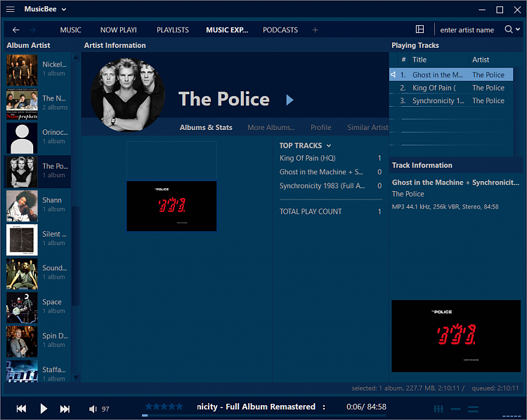Viewport: 527px width, 420px height.
Task: Expand the MusicBee title dropdown
Action: point(63,9)
